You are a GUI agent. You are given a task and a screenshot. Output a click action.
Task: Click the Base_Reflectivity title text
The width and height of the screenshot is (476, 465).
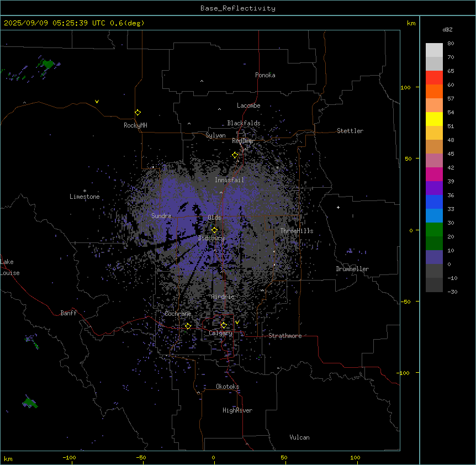237,8
